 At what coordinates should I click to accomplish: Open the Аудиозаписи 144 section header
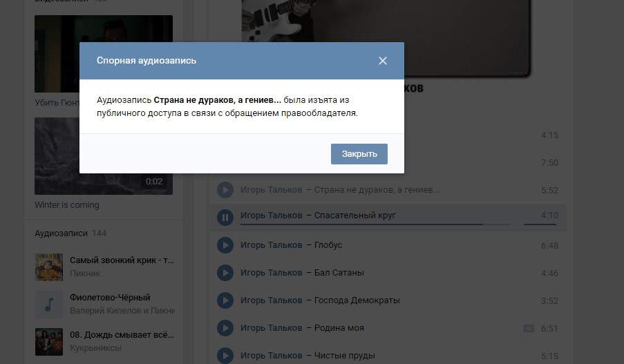point(70,233)
